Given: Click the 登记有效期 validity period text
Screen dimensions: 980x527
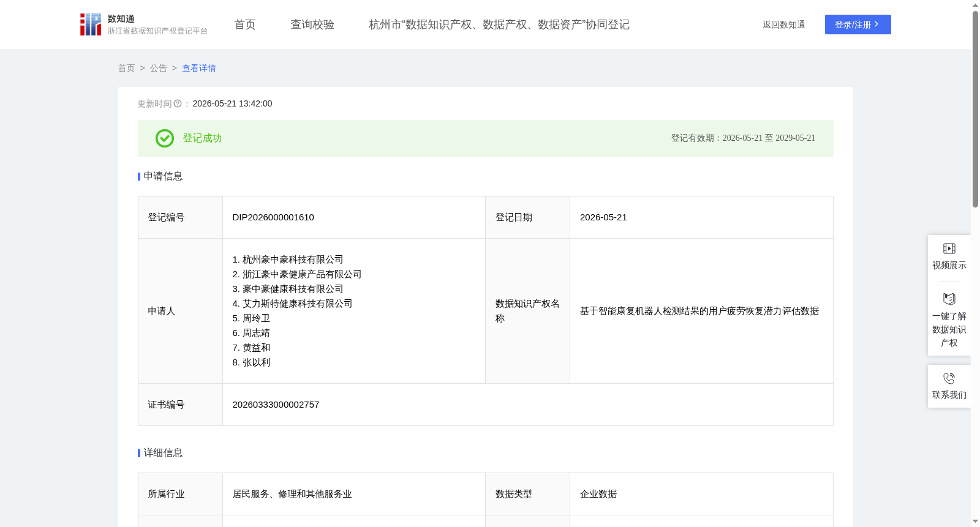Looking at the screenshot, I should point(743,138).
